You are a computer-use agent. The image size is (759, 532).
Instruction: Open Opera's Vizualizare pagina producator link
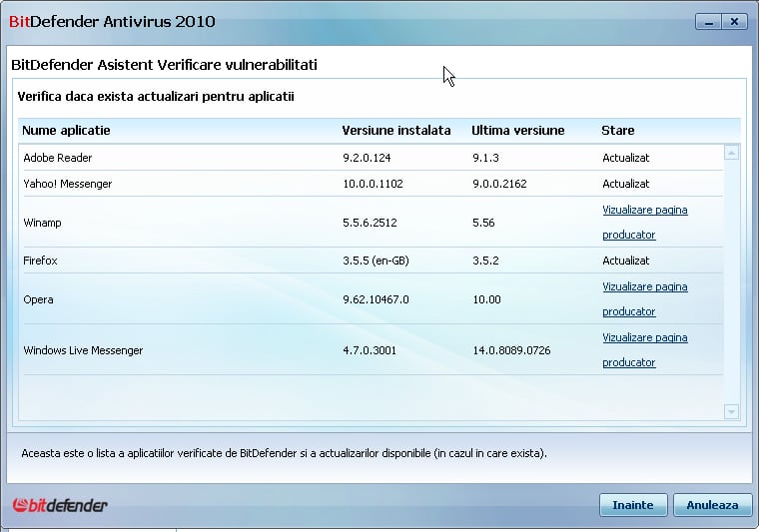pos(645,299)
